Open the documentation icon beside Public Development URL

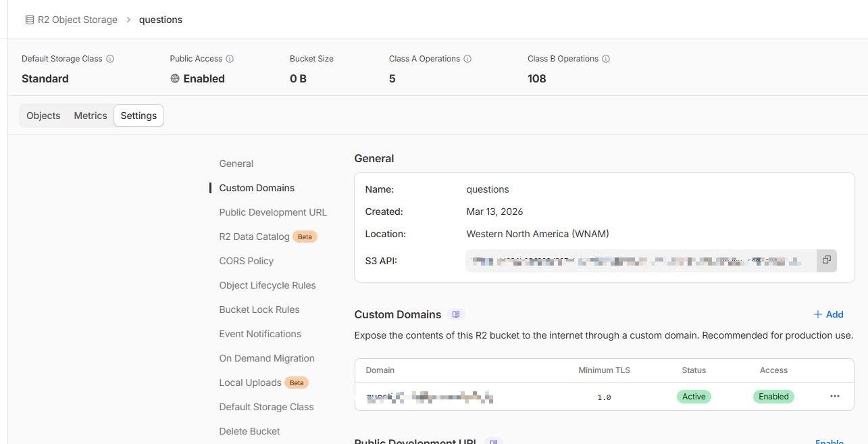pyautogui.click(x=493, y=441)
